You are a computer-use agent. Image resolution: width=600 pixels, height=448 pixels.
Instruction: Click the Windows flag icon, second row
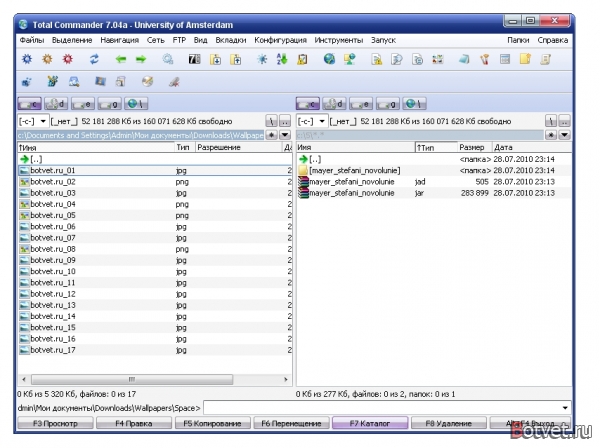pyautogui.click(x=100, y=81)
